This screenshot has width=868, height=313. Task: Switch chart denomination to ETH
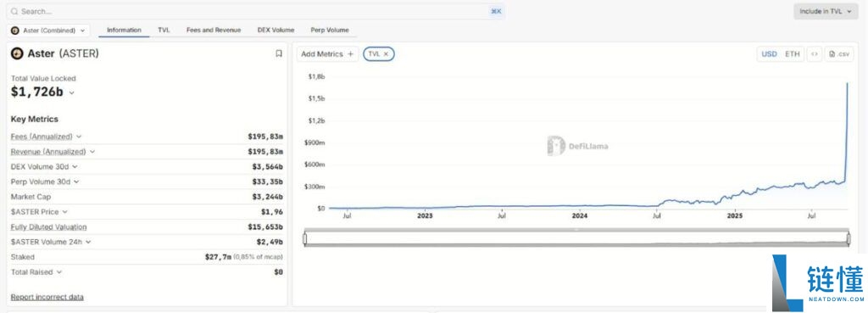click(793, 53)
